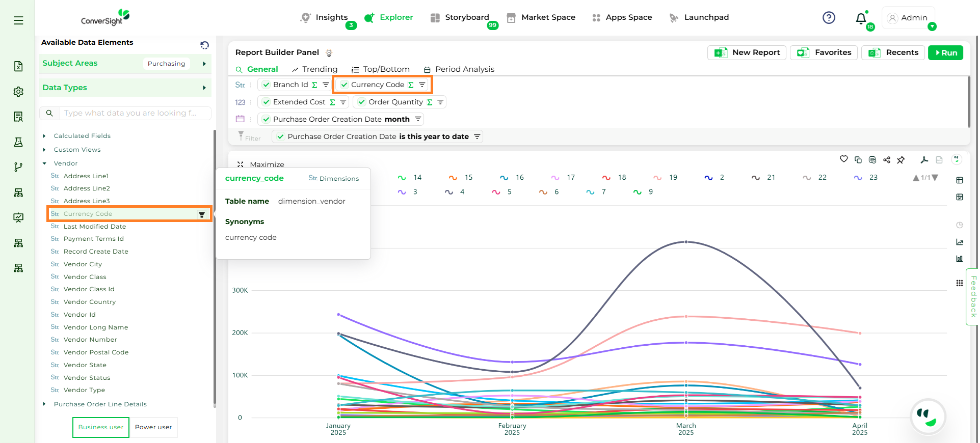Screen dimensions: 980x443
Task: Export the chart as PDF
Action: point(924,160)
